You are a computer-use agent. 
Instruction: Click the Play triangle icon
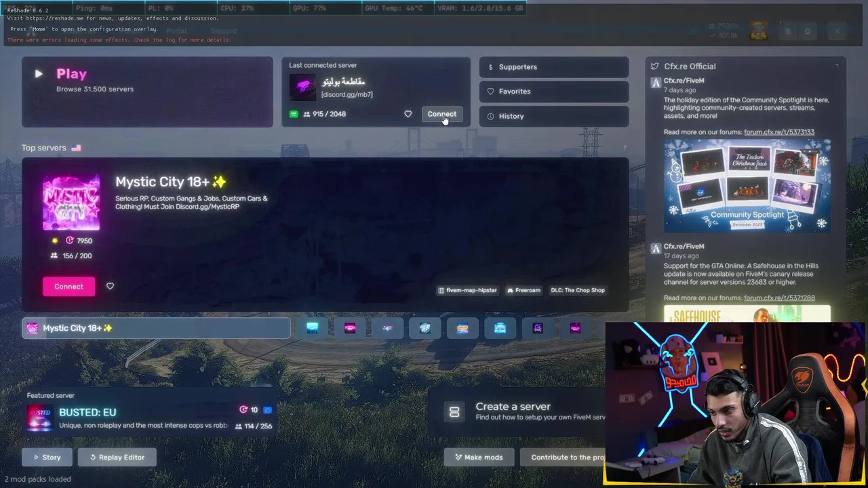(39, 74)
